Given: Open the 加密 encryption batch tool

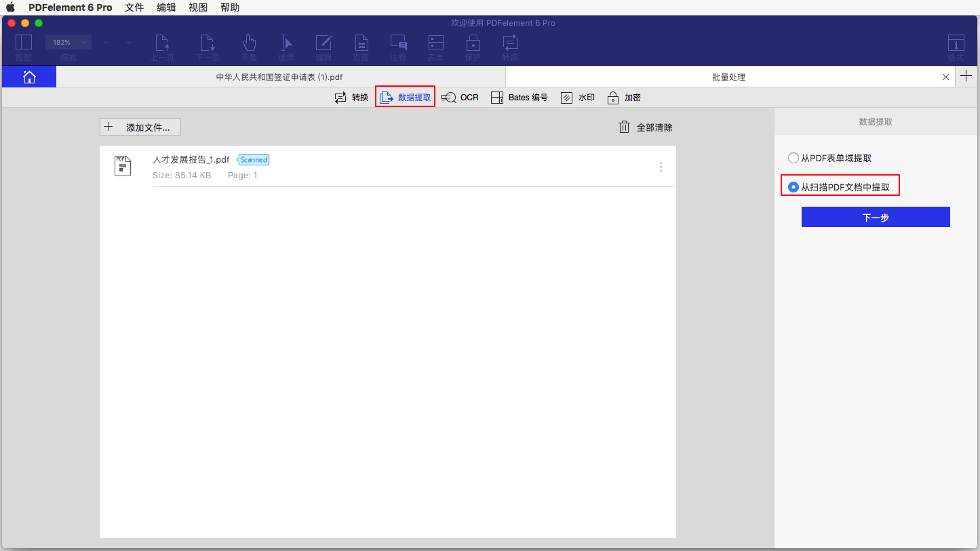Looking at the screenshot, I should coord(623,97).
